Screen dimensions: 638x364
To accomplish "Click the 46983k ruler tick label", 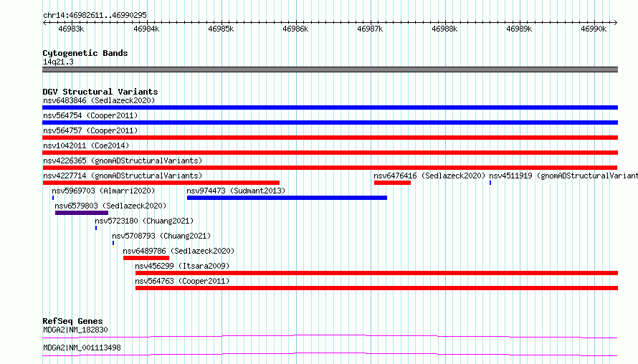I will click(71, 29).
